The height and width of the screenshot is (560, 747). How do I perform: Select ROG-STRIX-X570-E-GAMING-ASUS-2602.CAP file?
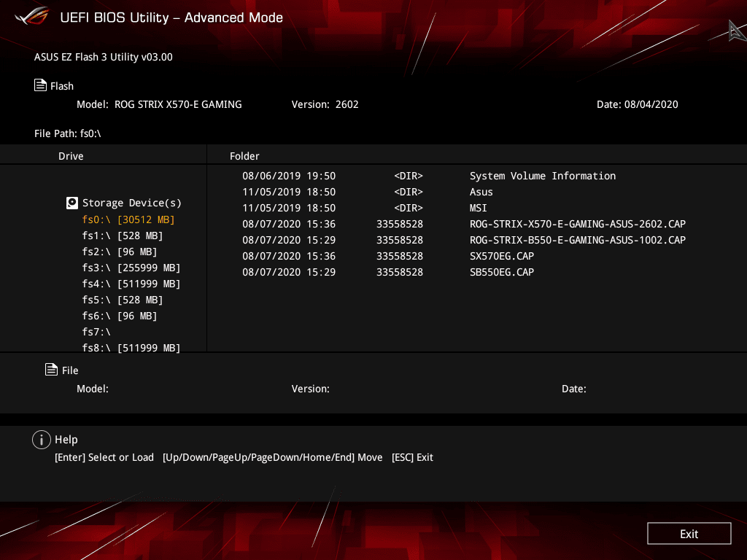pyautogui.click(x=578, y=224)
